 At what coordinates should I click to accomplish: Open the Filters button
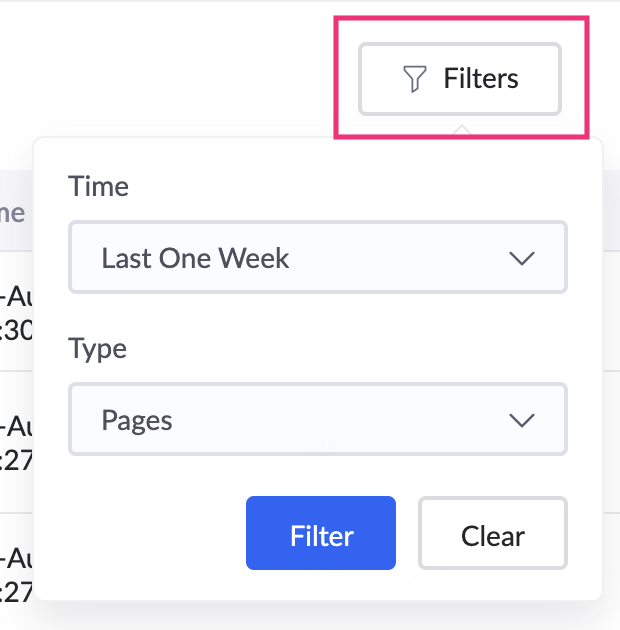tap(460, 79)
